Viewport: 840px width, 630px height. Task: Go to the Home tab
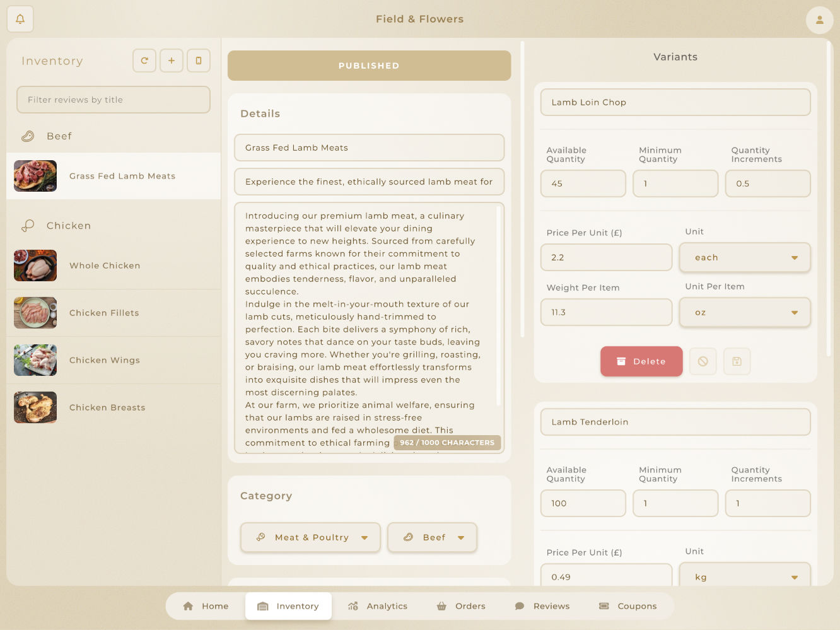click(x=206, y=606)
